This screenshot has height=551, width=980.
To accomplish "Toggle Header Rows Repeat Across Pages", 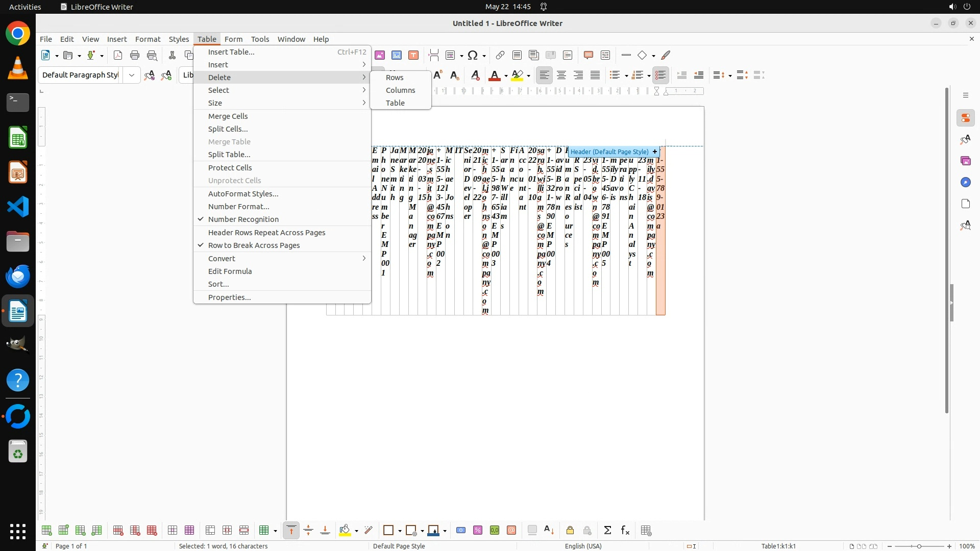I will point(266,233).
